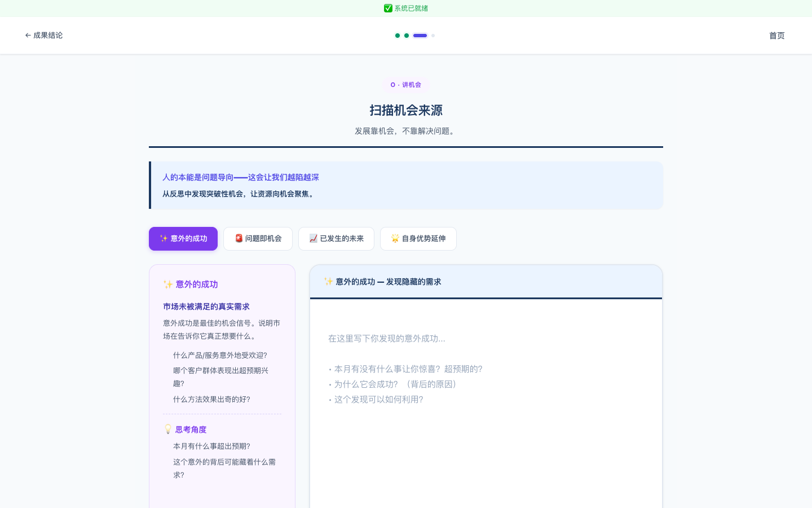Click 意外的成功 — 发现隐藏的需求 panel title

click(x=389, y=282)
